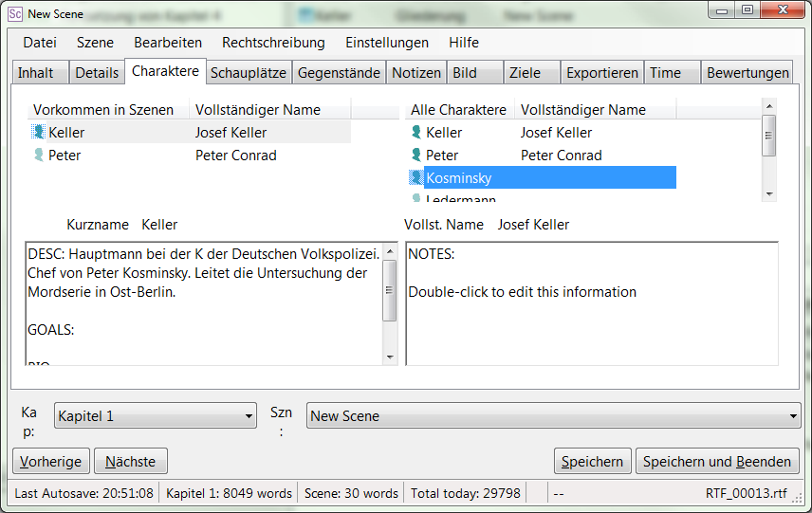The height and width of the screenshot is (513, 812).
Task: Click Keller's icon in scene characters list
Action: (39, 133)
